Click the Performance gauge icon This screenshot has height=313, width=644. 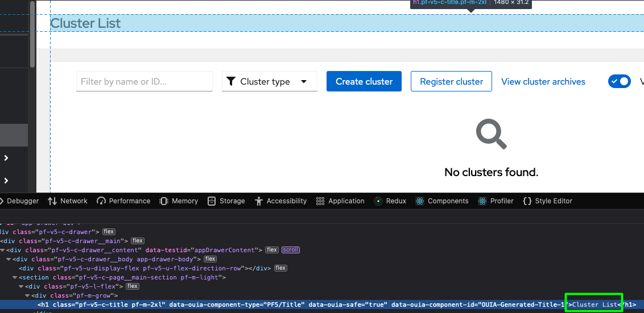click(101, 201)
